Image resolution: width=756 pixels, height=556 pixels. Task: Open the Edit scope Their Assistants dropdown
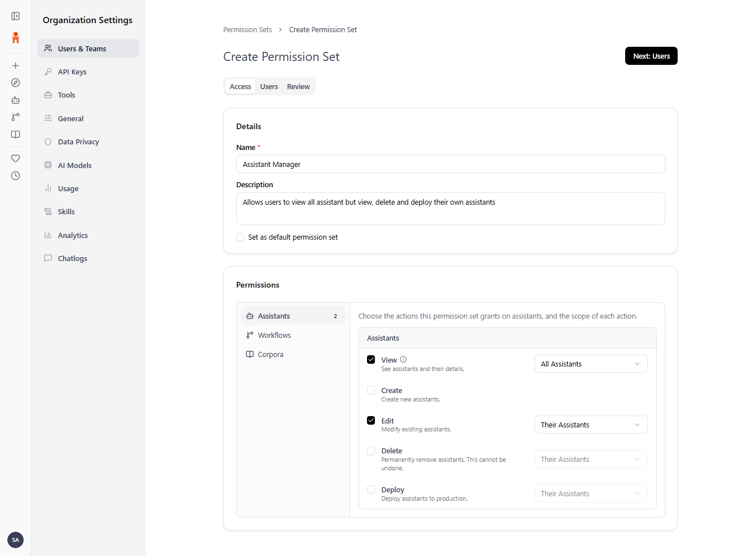point(591,425)
